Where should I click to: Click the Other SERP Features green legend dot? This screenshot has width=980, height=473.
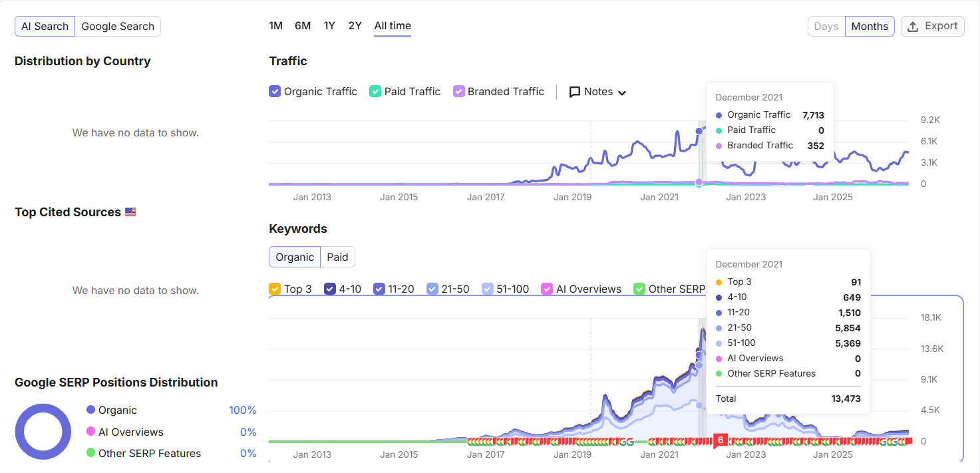91,453
